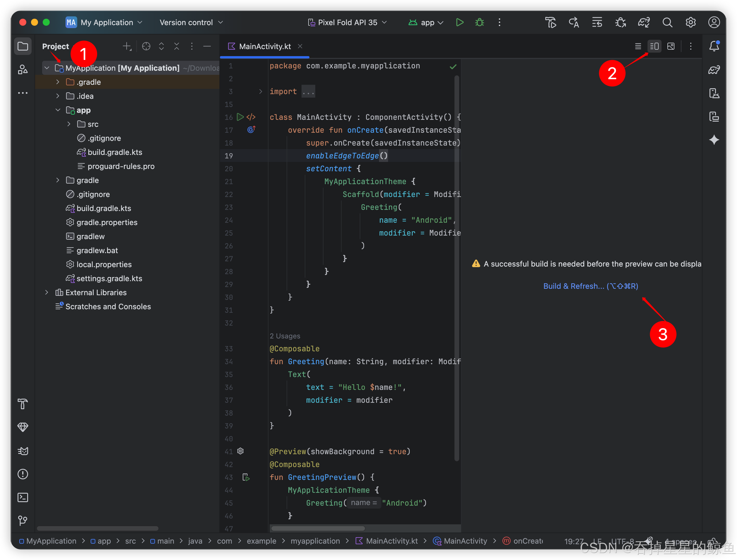Switch editor to Split view mode
Screen dimensions: 737x560
coord(654,46)
